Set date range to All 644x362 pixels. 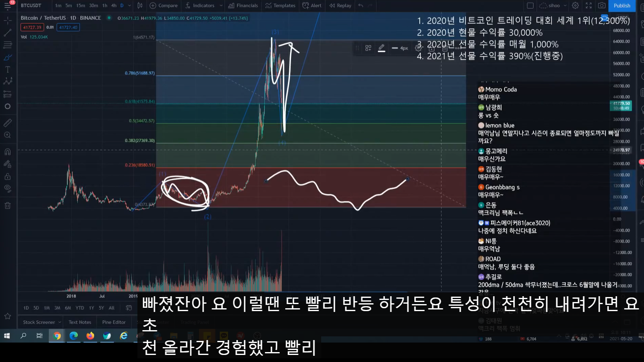112,308
